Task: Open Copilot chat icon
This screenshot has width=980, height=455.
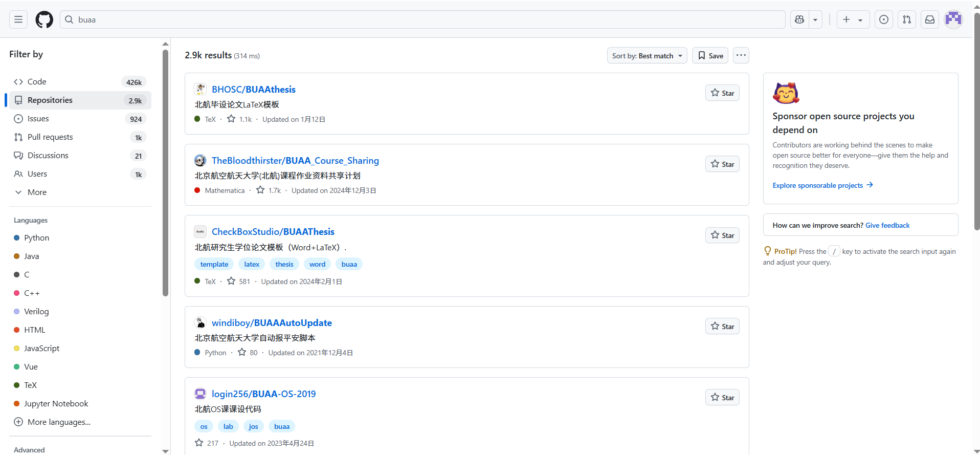Action: [799, 19]
